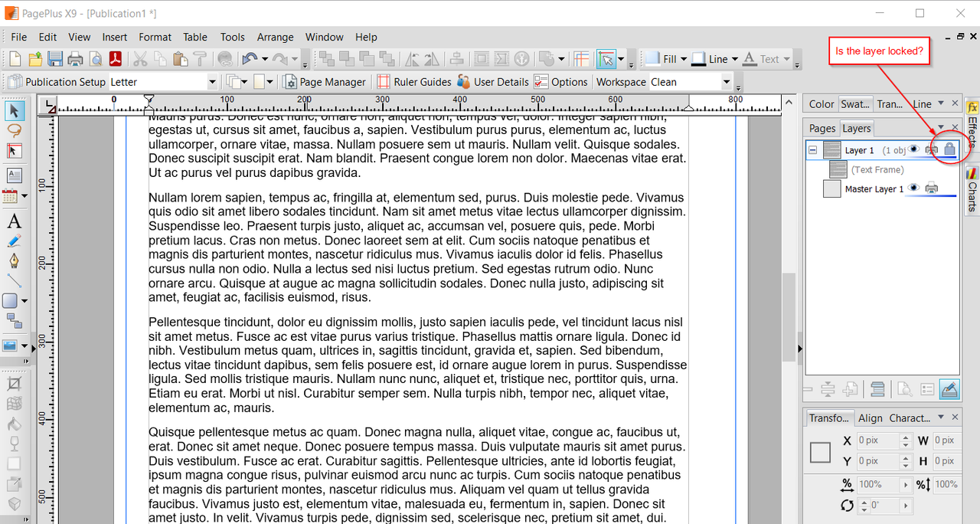Open the Undo history dropdown arrow
The width and height of the screenshot is (980, 524).
tap(265, 59)
